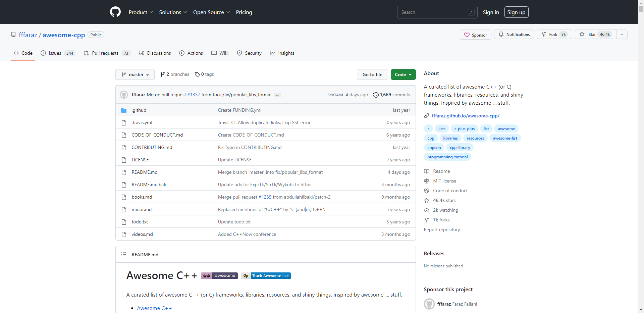This screenshot has width=644, height=313.
Task: Click the folder icon for .github
Action: [124, 110]
